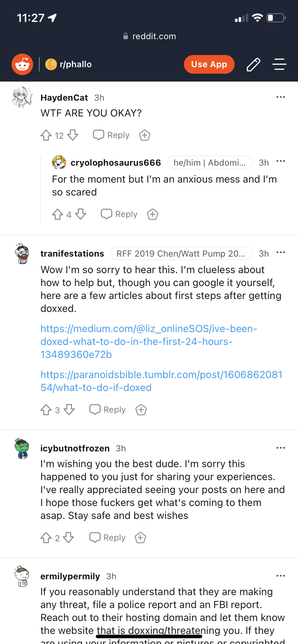Image resolution: width=298 pixels, height=644 pixels.
Task: Upvote HaydenCat's comment
Action: point(46,135)
